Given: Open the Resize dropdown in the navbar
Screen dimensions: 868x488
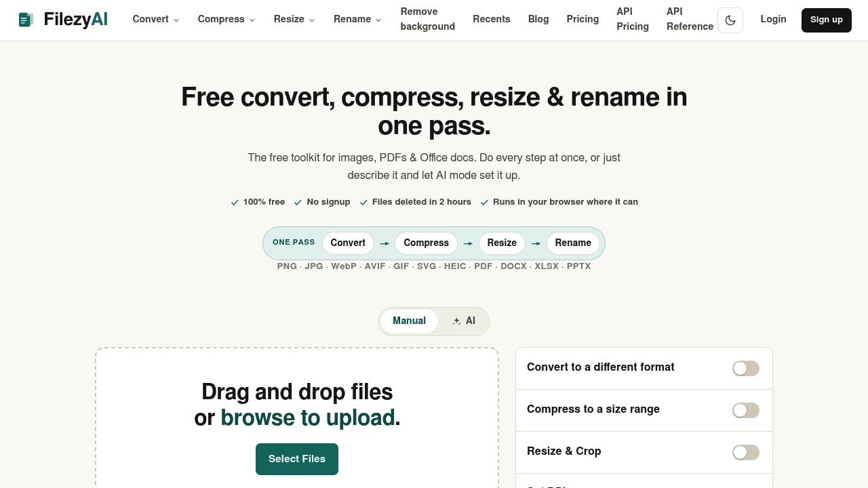Looking at the screenshot, I should [x=294, y=19].
